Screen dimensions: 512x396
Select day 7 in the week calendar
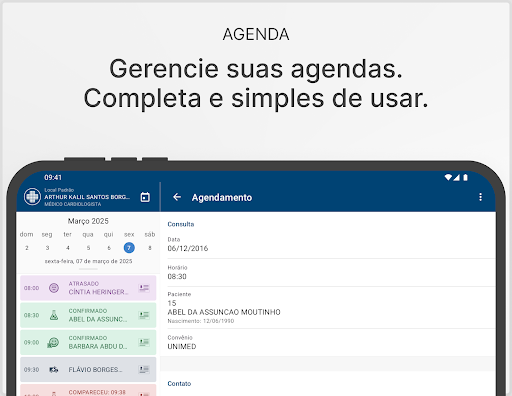tap(129, 248)
